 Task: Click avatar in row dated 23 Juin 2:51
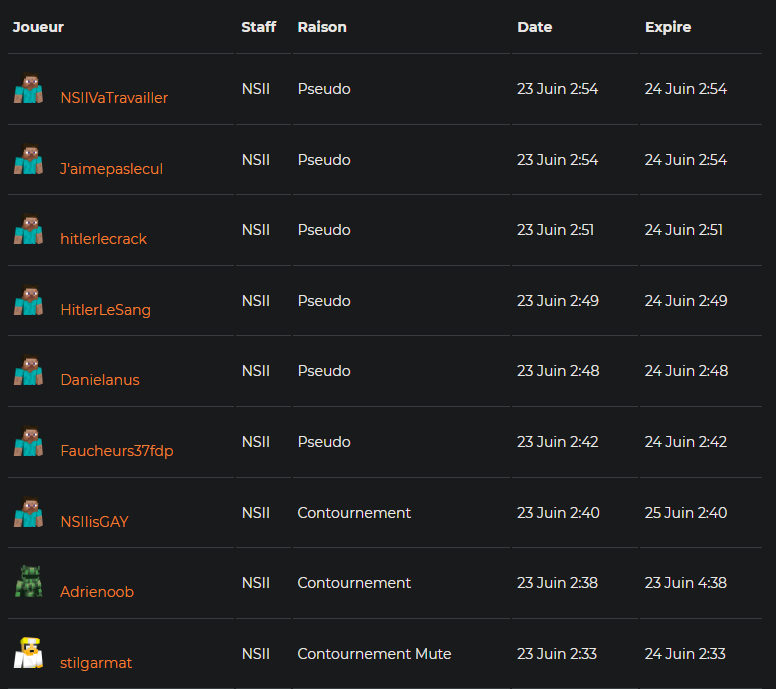point(28,230)
